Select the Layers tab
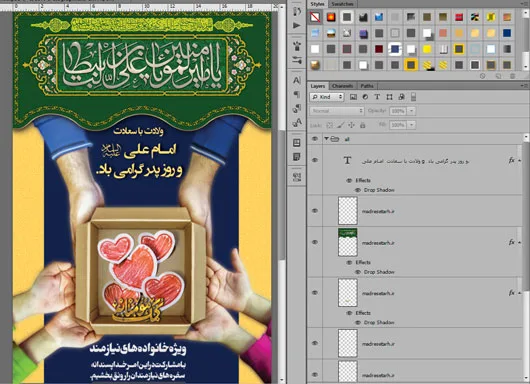530x384 pixels. tap(318, 86)
